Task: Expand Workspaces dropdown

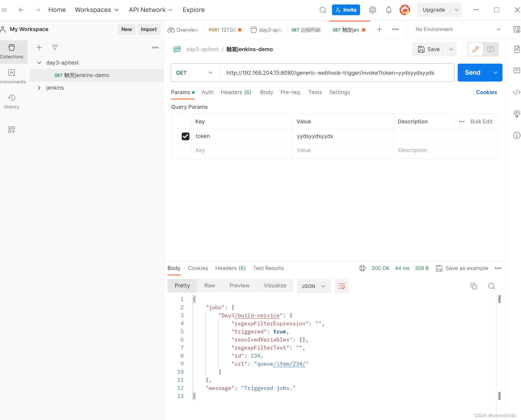Action: tap(97, 10)
